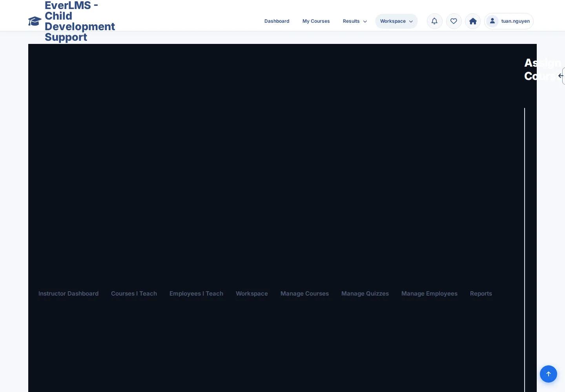Open the Workspace tab in the dark bar
The width and height of the screenshot is (565, 392).
pos(252,294)
